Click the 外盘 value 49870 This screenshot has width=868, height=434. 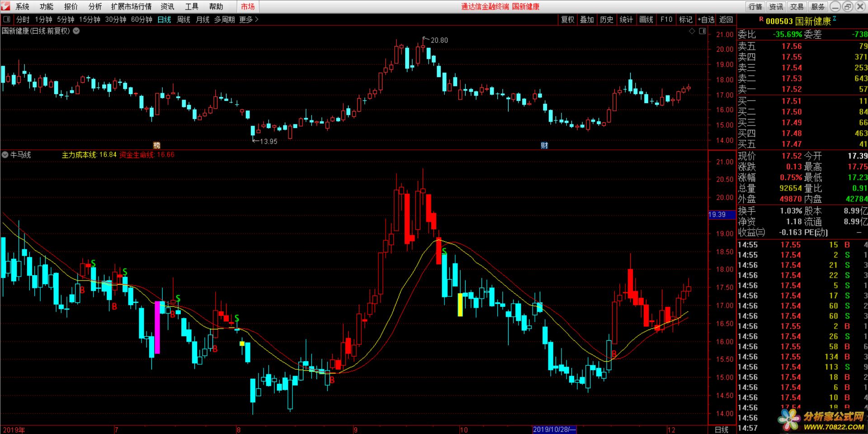tap(790, 199)
